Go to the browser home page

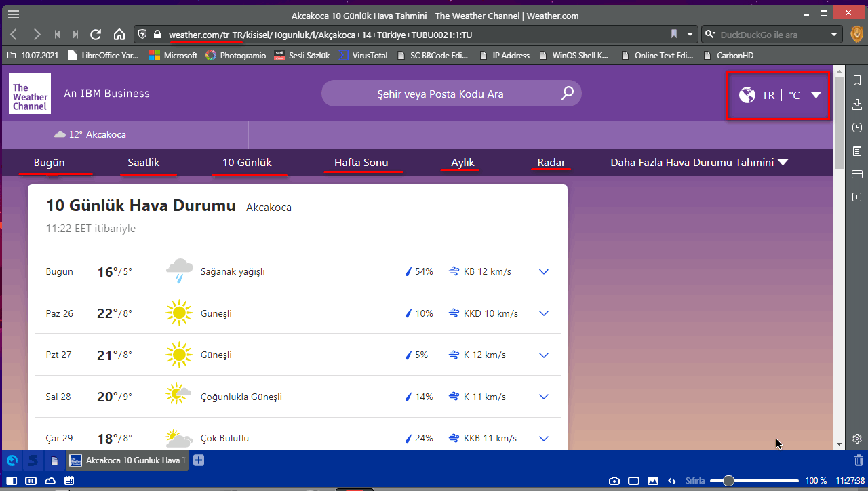pos(119,34)
